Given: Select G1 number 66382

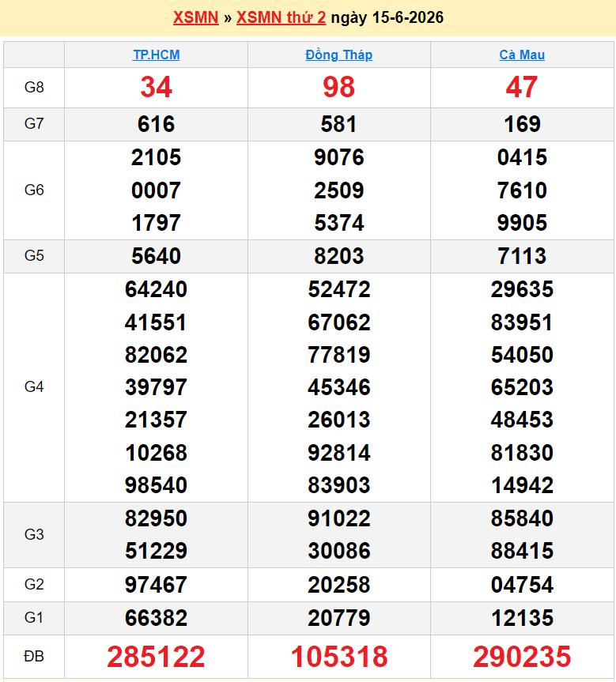Looking at the screenshot, I should (156, 618).
